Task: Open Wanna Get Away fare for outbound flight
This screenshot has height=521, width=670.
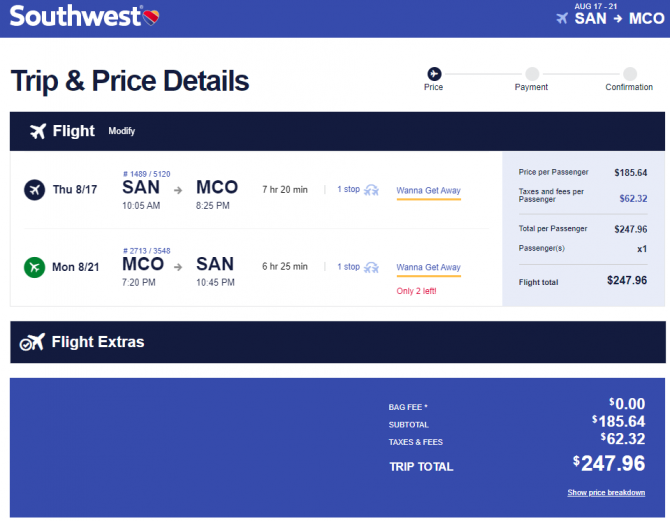Action: 429,191
